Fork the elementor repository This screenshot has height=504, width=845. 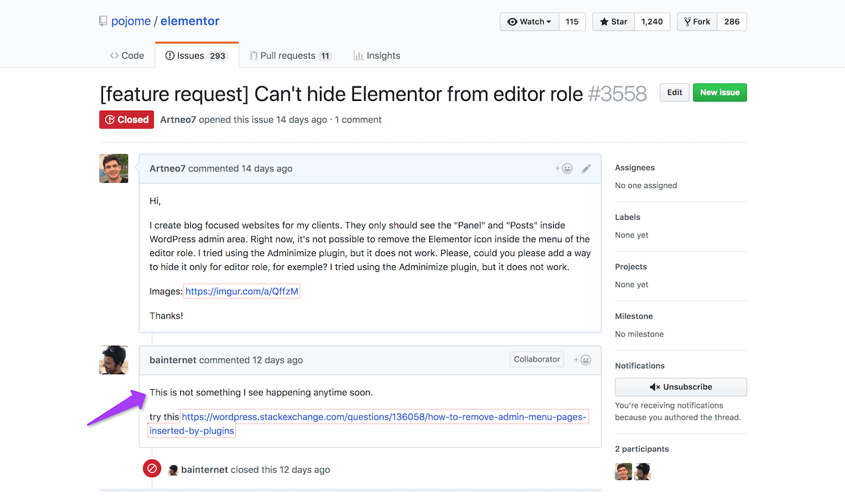[697, 22]
